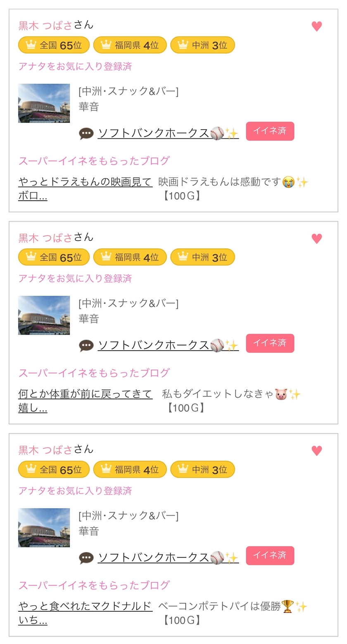Click the speech bubble icon in the Doraemon blog card
Screen dimensions: 347x644
click(86, 133)
